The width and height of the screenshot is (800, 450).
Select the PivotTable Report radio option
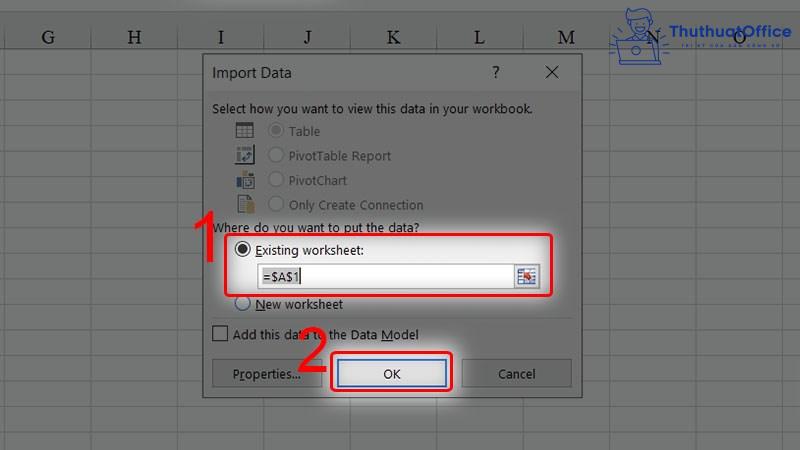[276, 155]
